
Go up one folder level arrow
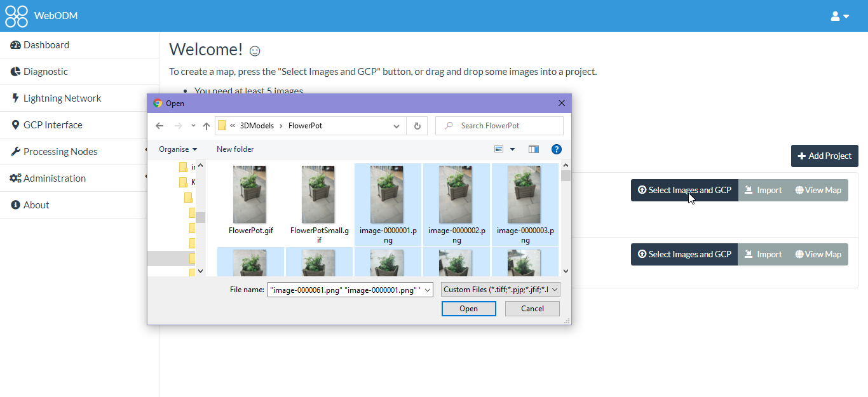[206, 126]
